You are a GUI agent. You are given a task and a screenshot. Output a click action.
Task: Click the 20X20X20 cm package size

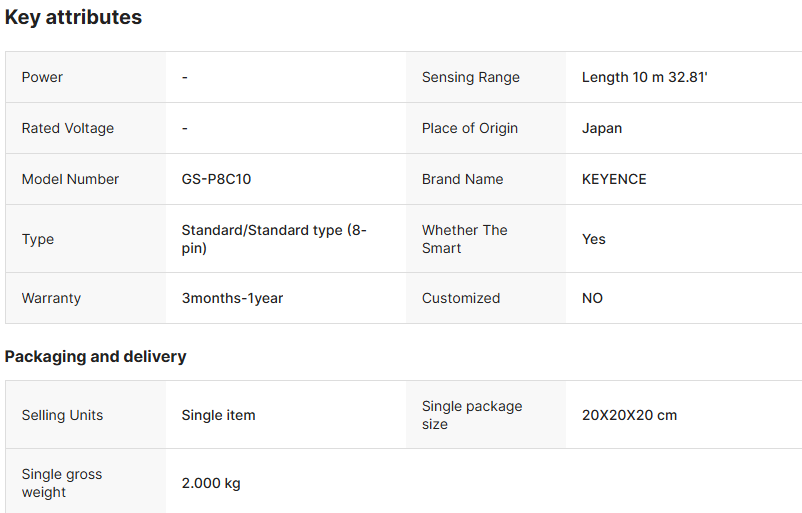(629, 415)
